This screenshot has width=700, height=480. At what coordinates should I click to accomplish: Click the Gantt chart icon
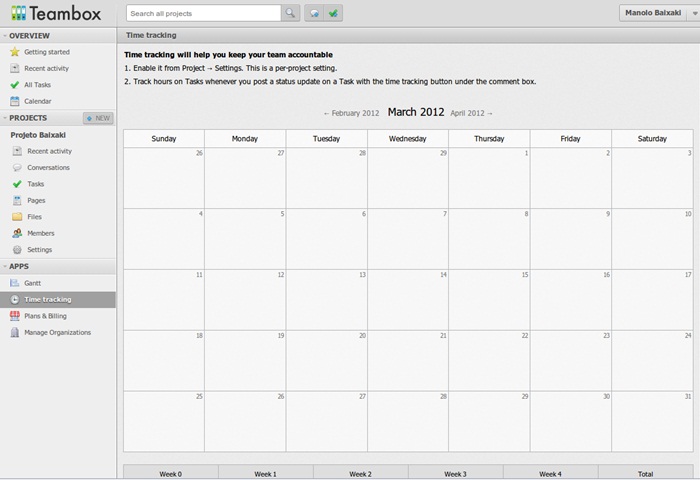tap(15, 283)
